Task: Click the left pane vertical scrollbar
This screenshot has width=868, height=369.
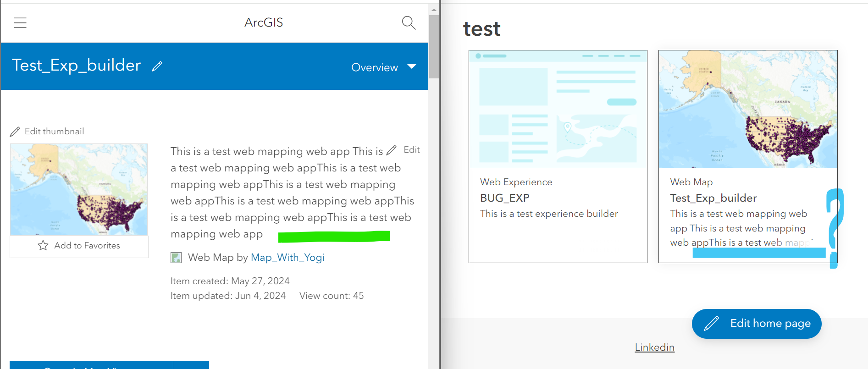Action: click(434, 46)
